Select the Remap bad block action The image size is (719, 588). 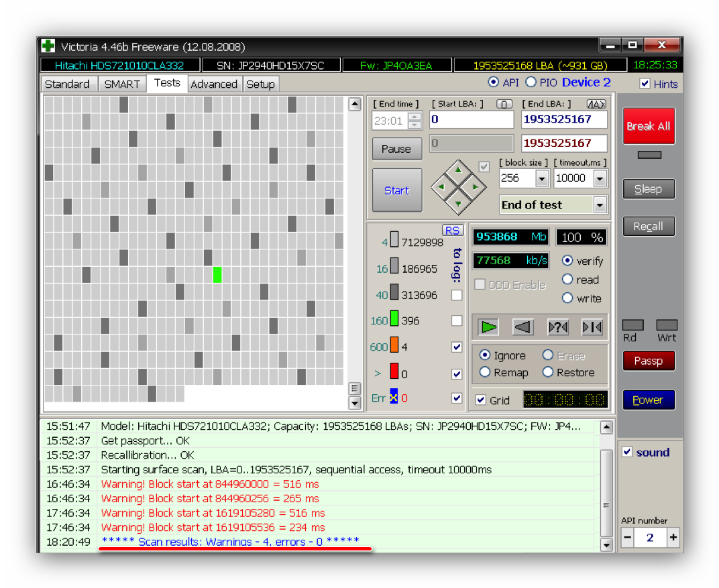[x=485, y=372]
